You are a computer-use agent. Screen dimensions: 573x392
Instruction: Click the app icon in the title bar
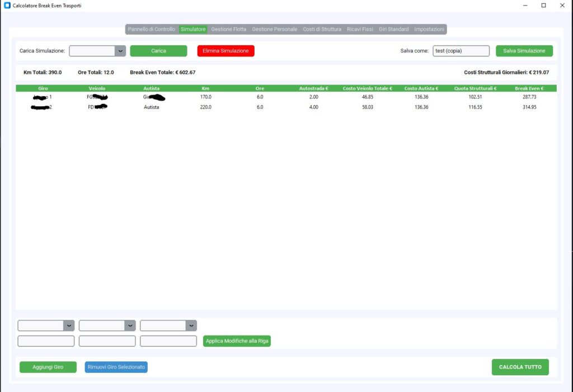[7, 5]
